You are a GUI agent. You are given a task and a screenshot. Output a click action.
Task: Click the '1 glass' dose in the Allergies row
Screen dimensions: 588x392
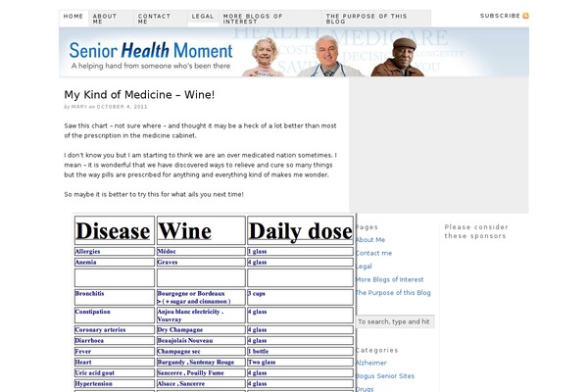coord(301,251)
